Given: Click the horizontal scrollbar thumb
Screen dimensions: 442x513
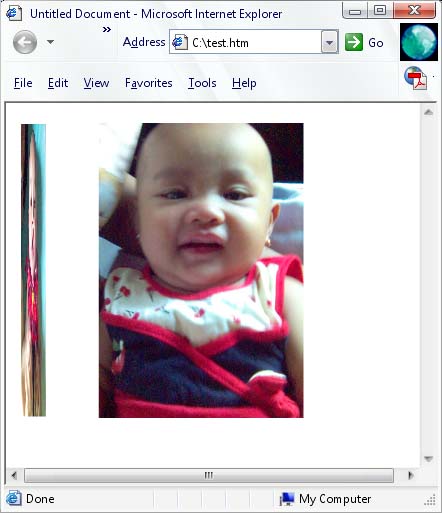Looking at the screenshot, I should click(209, 475).
